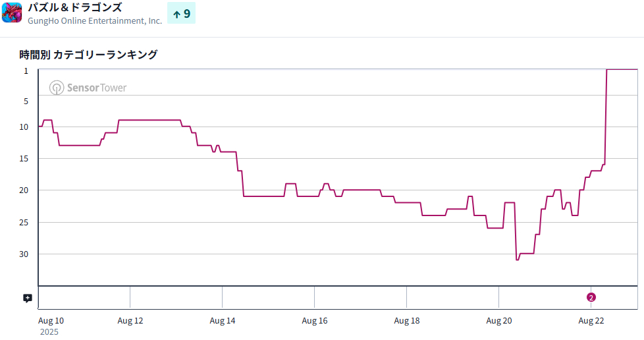Click the y-axis rank label 30
This screenshot has width=644, height=340.
(x=26, y=254)
